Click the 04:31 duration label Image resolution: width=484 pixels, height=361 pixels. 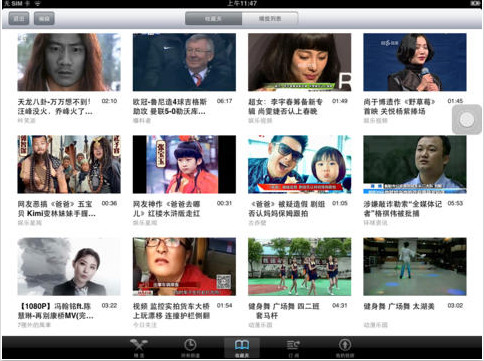pos(340,305)
